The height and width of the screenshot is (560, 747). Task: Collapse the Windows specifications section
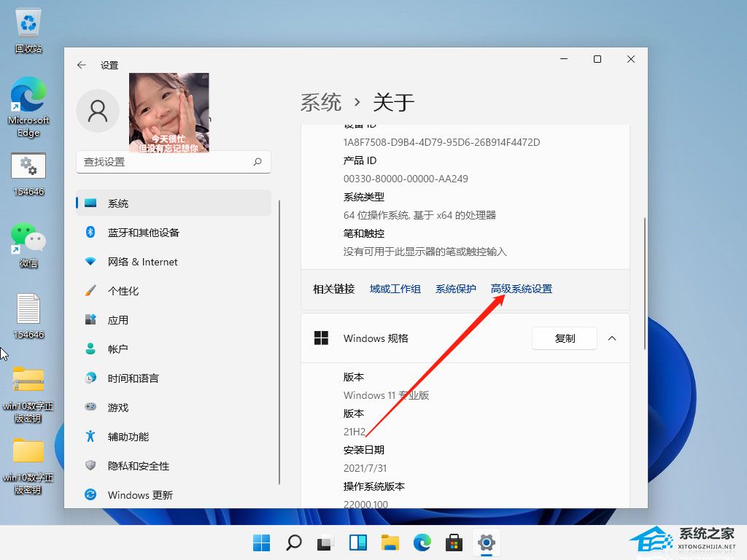[612, 338]
